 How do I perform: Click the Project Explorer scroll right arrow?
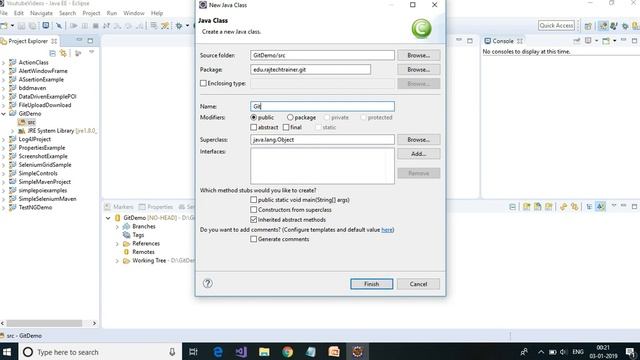point(94,323)
